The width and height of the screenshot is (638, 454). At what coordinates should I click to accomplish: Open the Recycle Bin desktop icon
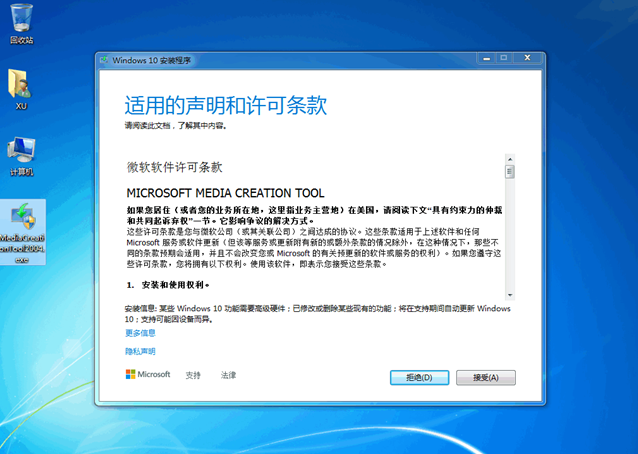tap(22, 23)
